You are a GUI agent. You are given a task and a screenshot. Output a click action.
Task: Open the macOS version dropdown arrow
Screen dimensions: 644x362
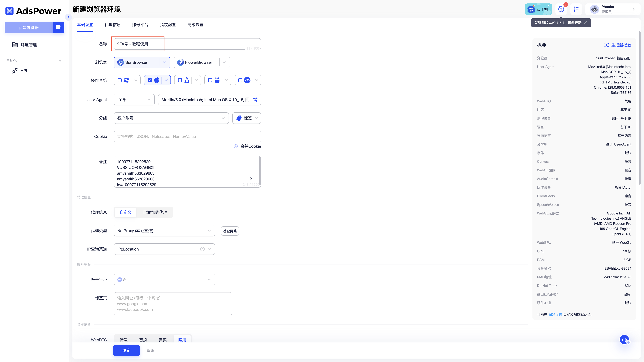tap(166, 80)
